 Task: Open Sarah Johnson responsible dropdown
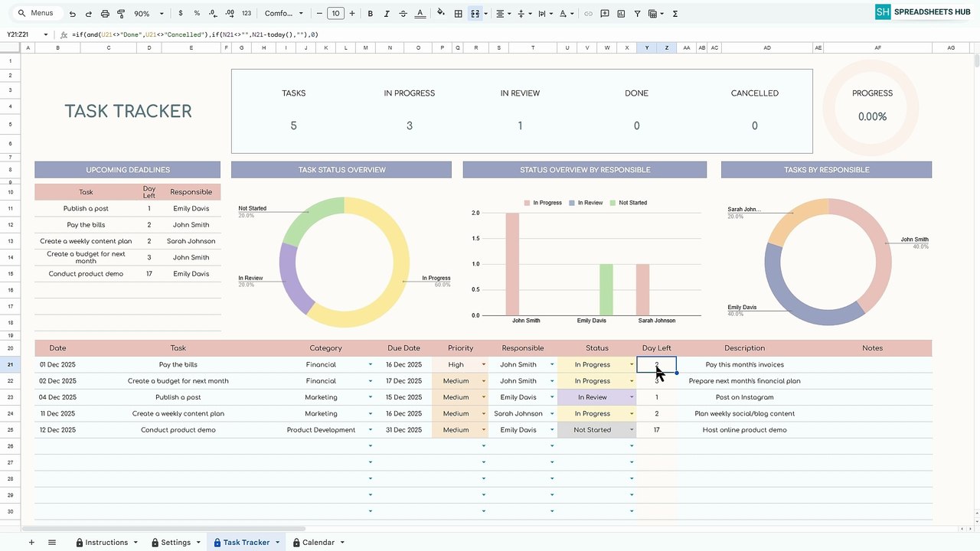[551, 414]
